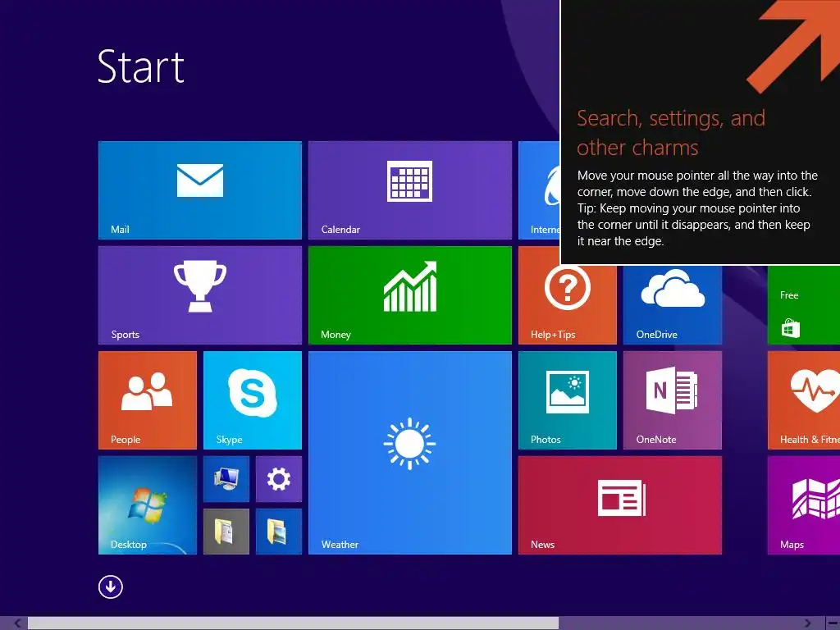This screenshot has height=630, width=840.
Task: Click the 'Search, settings, and other charms' heading
Action: tap(671, 132)
